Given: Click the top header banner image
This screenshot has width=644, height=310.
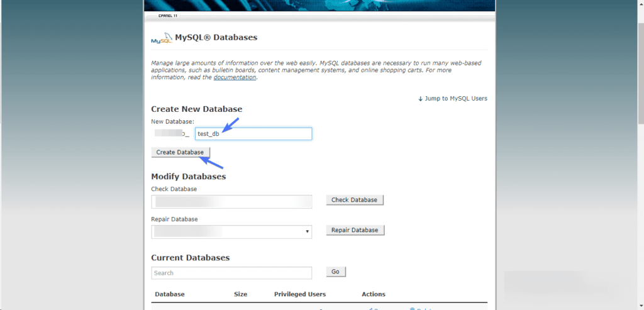Looking at the screenshot, I should [x=319, y=6].
